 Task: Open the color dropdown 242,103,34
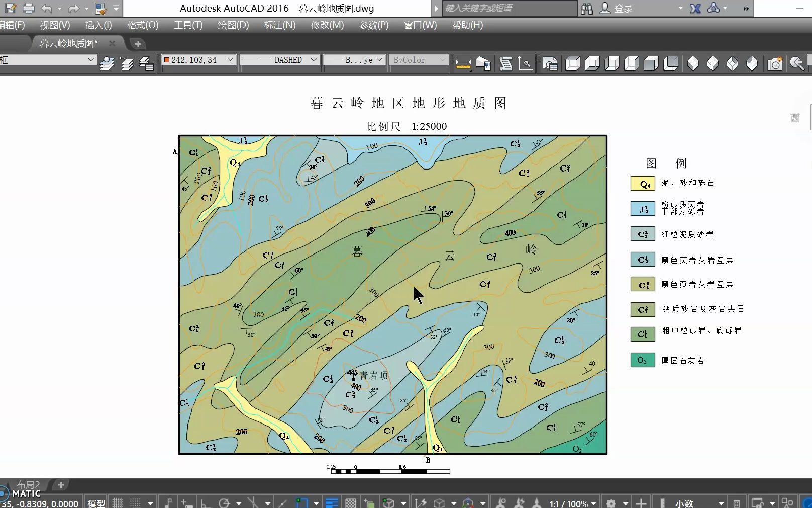tap(199, 60)
